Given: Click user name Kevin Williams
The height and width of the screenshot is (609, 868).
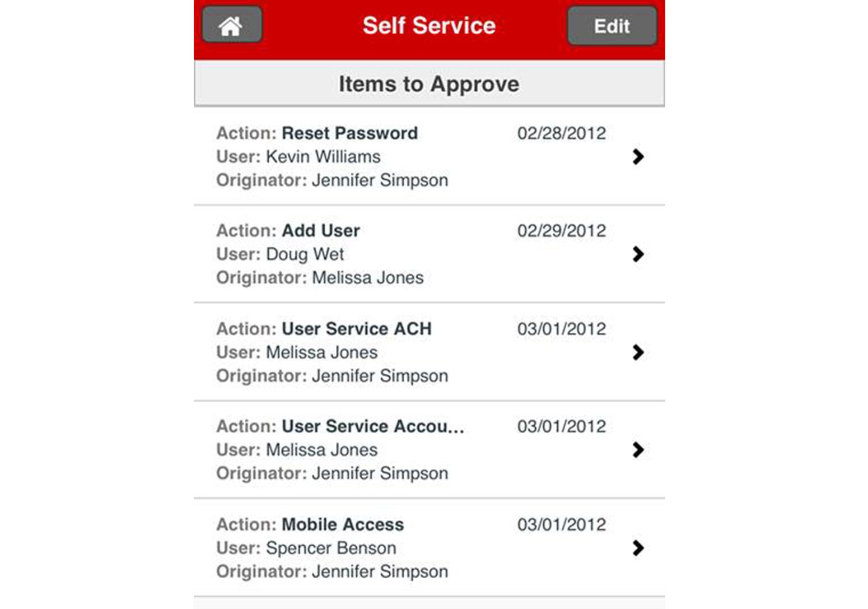Looking at the screenshot, I should tap(323, 157).
